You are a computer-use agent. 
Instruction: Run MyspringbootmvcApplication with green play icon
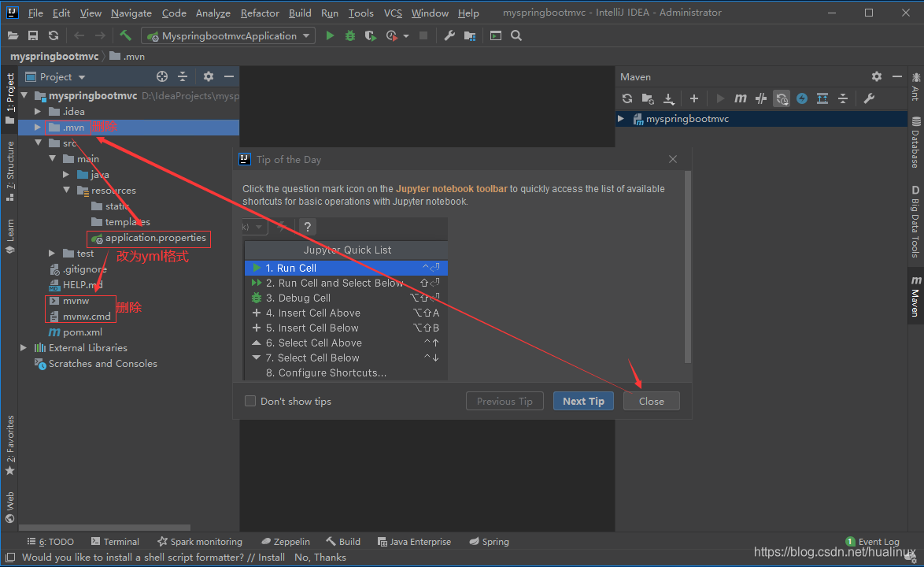pos(330,36)
